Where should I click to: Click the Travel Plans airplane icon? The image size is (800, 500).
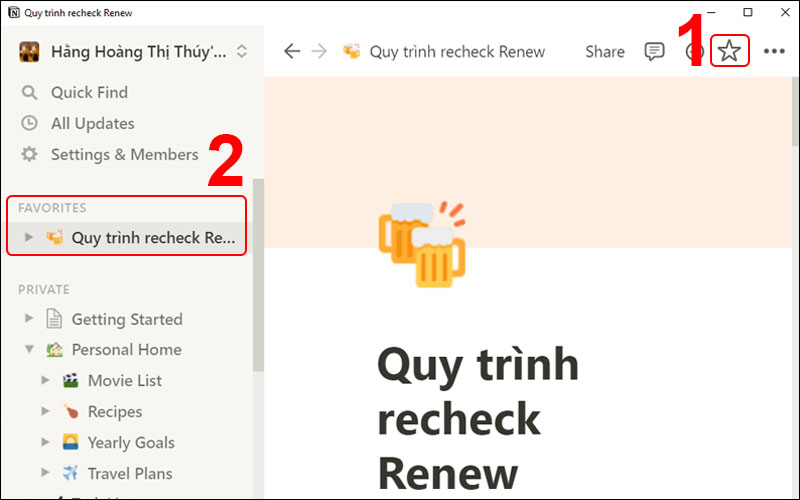coord(71,473)
